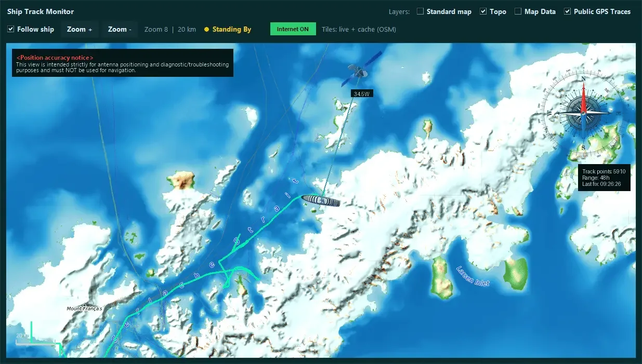Click the Ship Track Monitor title

[x=41, y=11]
